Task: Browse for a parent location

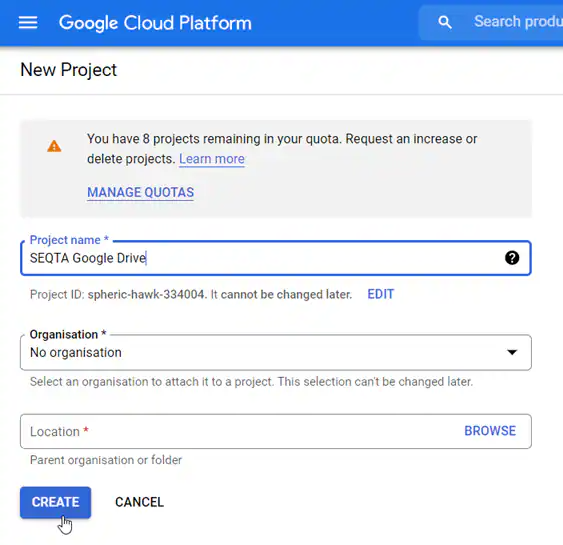Action: tap(490, 431)
